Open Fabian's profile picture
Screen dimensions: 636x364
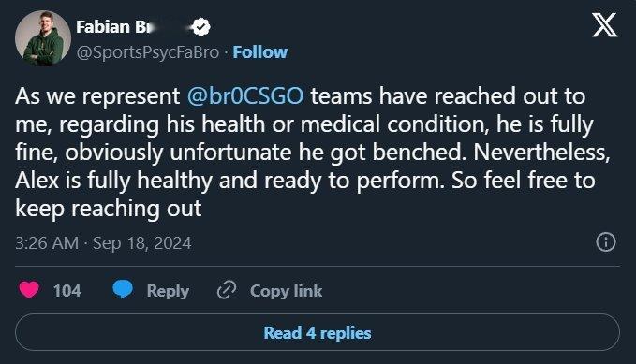point(43,38)
